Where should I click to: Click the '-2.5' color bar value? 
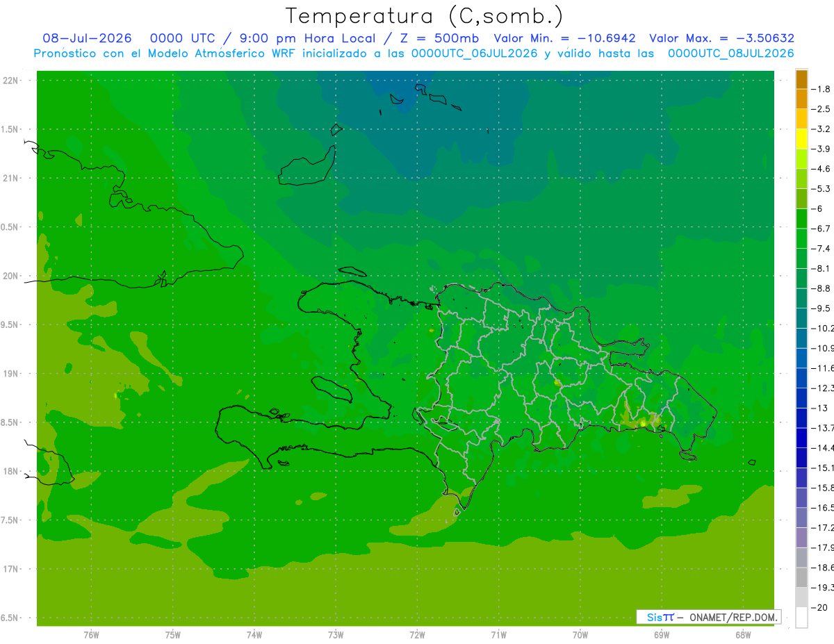(821, 109)
